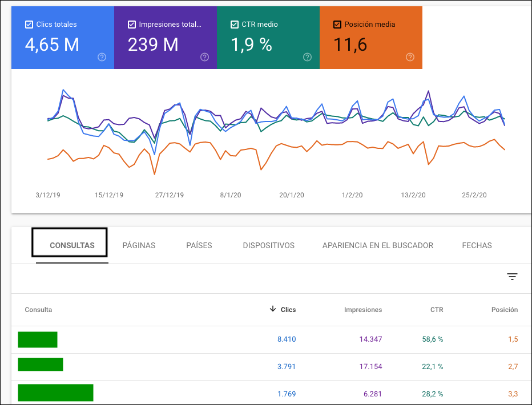Open the APARIENCIA EN EL BUSCADOR tab
Viewport: 532px width, 405px height.
(377, 245)
